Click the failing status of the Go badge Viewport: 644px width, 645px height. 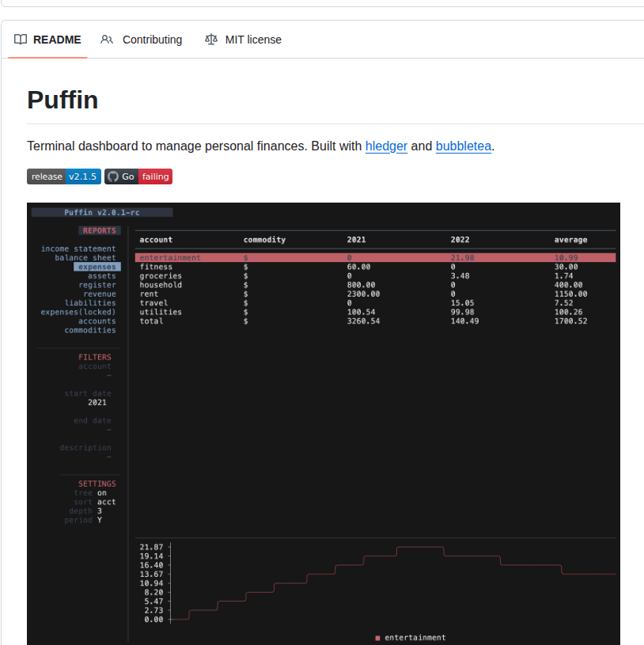(x=155, y=176)
